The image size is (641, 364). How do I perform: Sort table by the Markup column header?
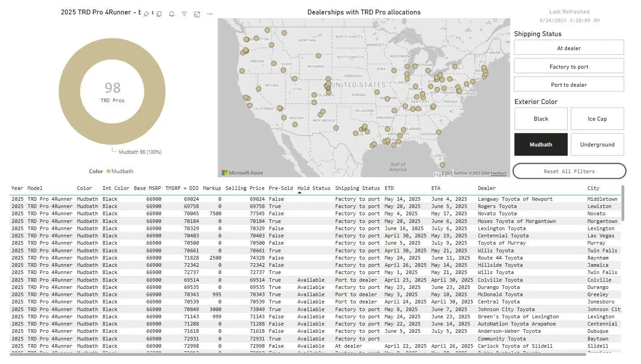(x=212, y=188)
